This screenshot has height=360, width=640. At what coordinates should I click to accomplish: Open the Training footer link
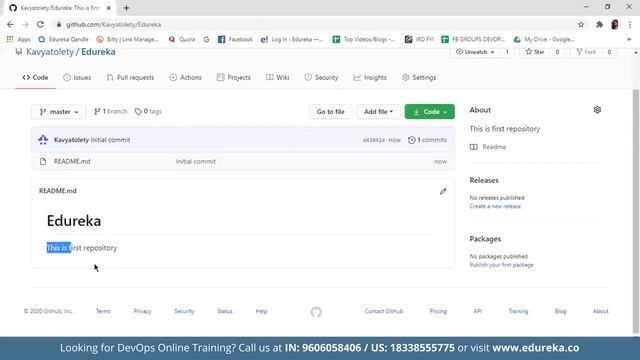coord(518,311)
